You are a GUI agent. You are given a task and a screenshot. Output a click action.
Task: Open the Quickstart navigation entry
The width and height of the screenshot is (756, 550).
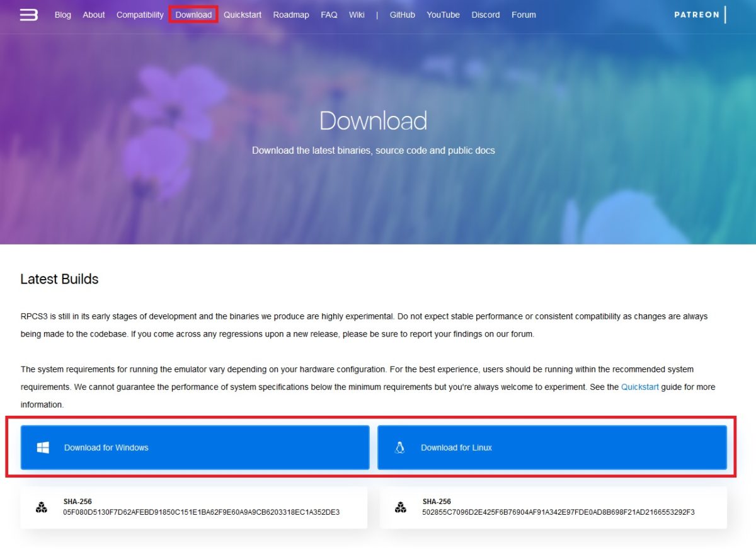[x=242, y=14]
